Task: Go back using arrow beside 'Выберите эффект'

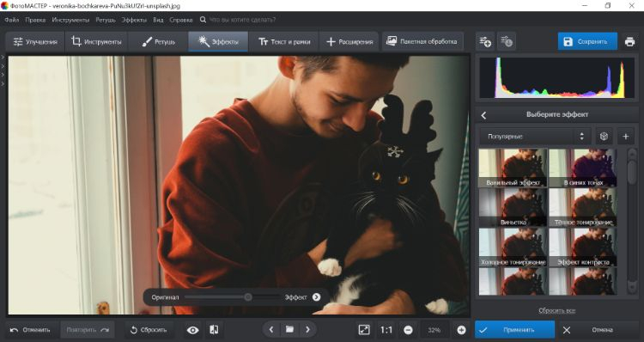Action: coord(483,115)
